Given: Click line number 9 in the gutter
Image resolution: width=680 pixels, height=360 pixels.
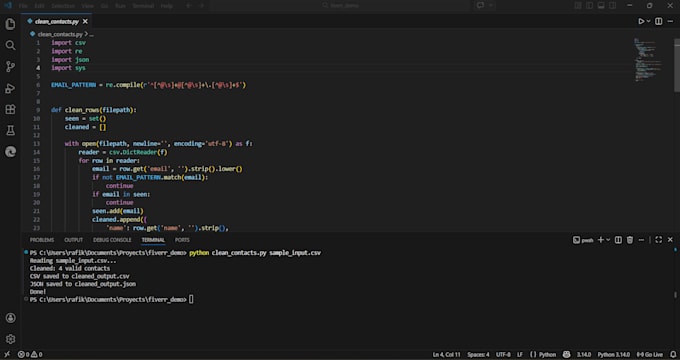Looking at the screenshot, I should (38, 110).
